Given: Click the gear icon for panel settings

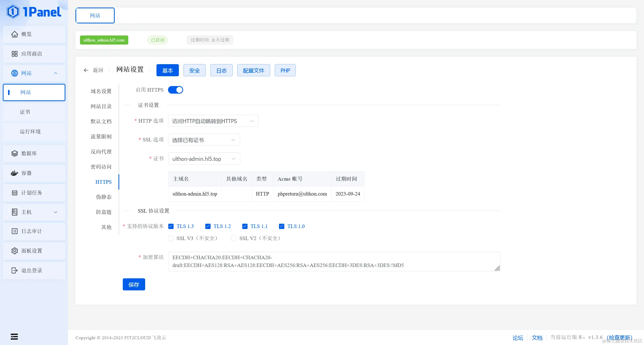Looking at the screenshot, I should click(15, 251).
